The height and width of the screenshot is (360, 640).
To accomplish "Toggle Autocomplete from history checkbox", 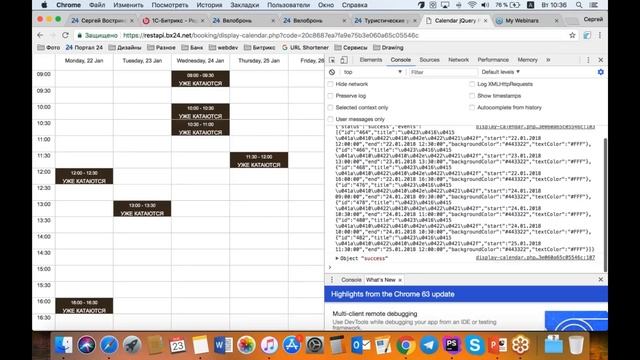I will pos(472,108).
